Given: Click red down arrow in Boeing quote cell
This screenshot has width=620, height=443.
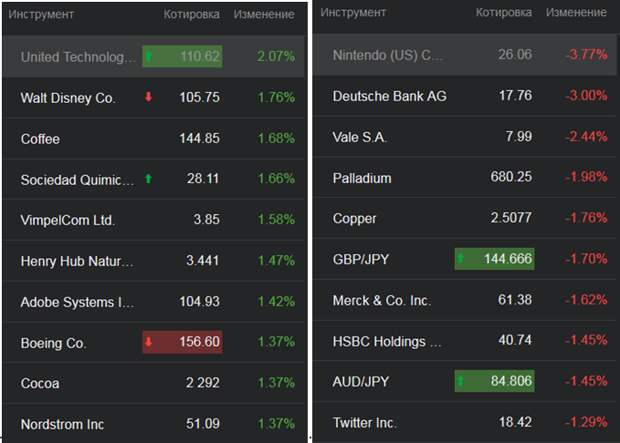Looking at the screenshot, I should (149, 343).
